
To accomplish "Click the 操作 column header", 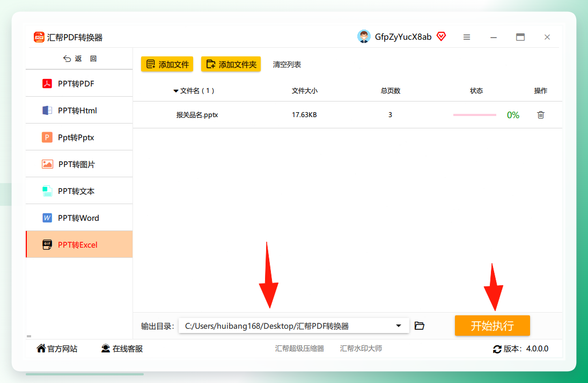I will coord(540,91).
